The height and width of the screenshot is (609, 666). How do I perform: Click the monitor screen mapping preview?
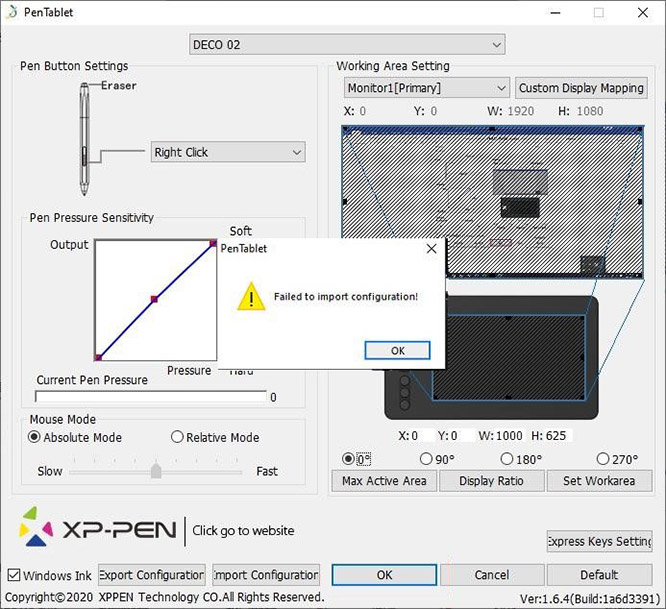point(493,202)
